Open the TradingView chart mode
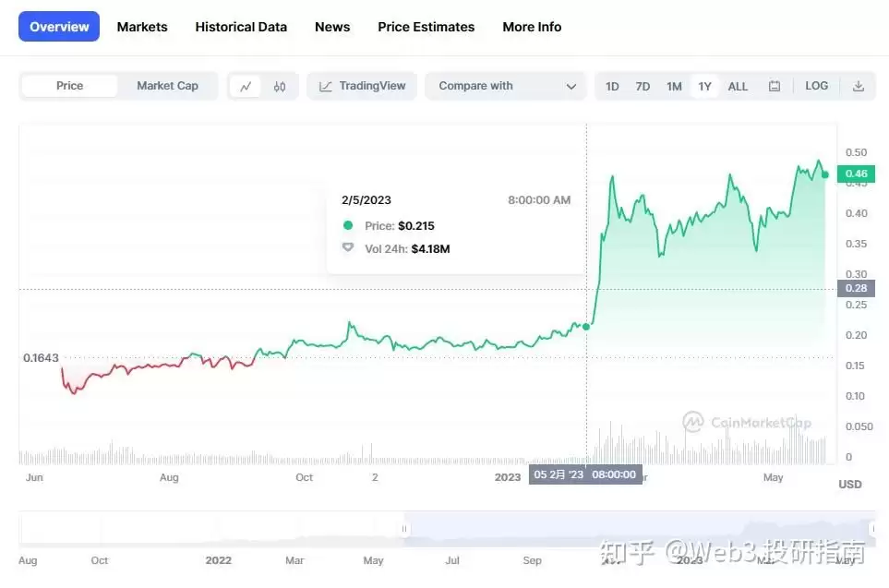Image resolution: width=889 pixels, height=588 pixels. [x=361, y=85]
